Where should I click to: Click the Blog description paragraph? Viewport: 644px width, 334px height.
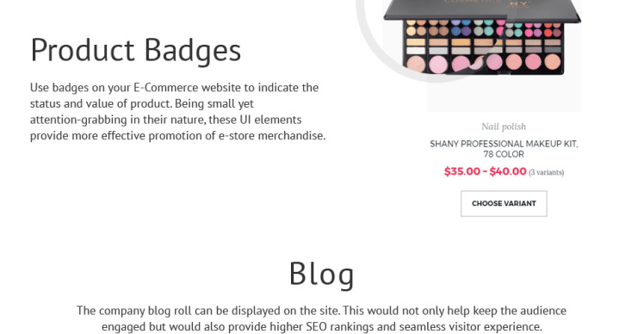click(x=322, y=319)
